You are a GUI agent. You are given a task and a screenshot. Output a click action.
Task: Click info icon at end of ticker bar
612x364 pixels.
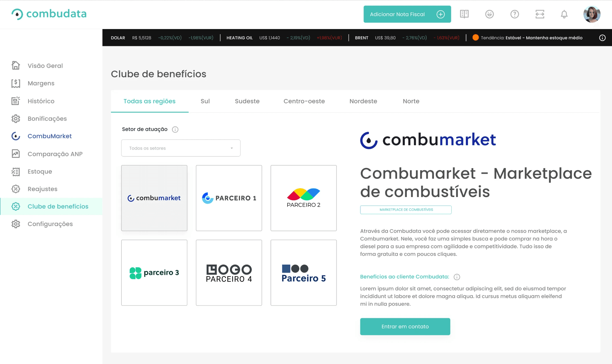click(602, 38)
